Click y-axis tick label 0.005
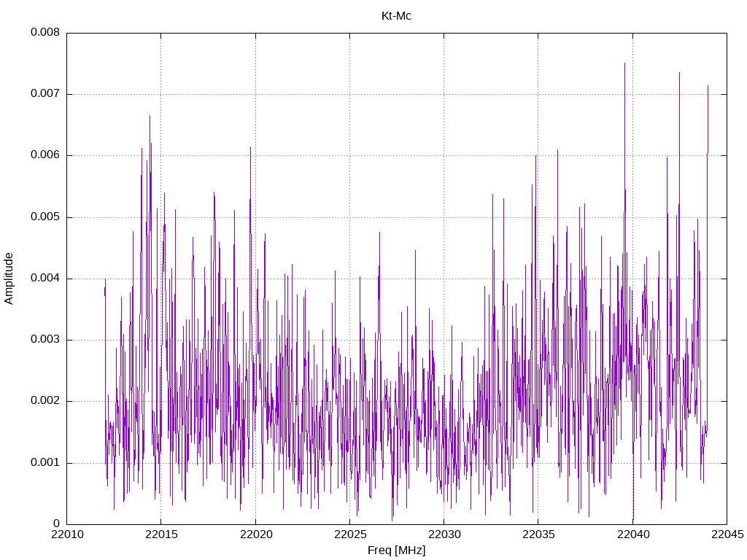This screenshot has height=560, width=747. (x=45, y=217)
